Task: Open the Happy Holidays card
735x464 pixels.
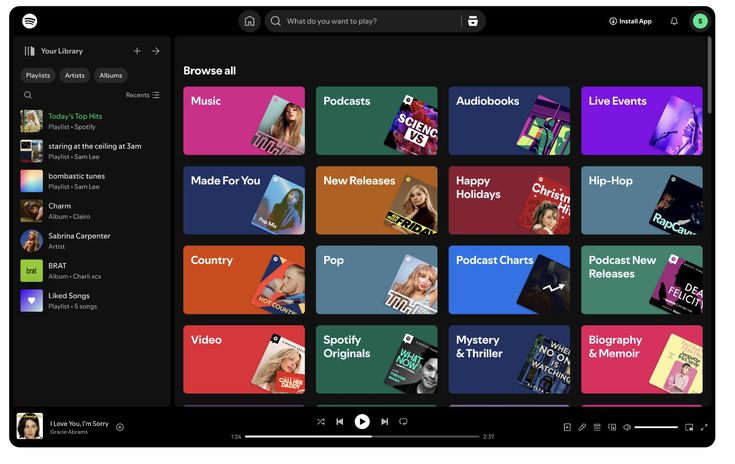Action: pyautogui.click(x=509, y=200)
